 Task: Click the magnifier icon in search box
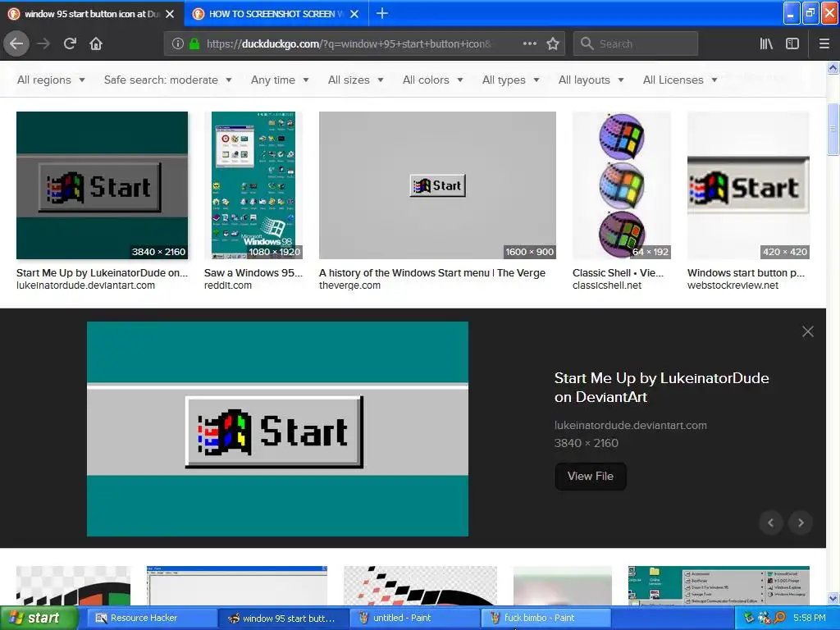[x=587, y=43]
